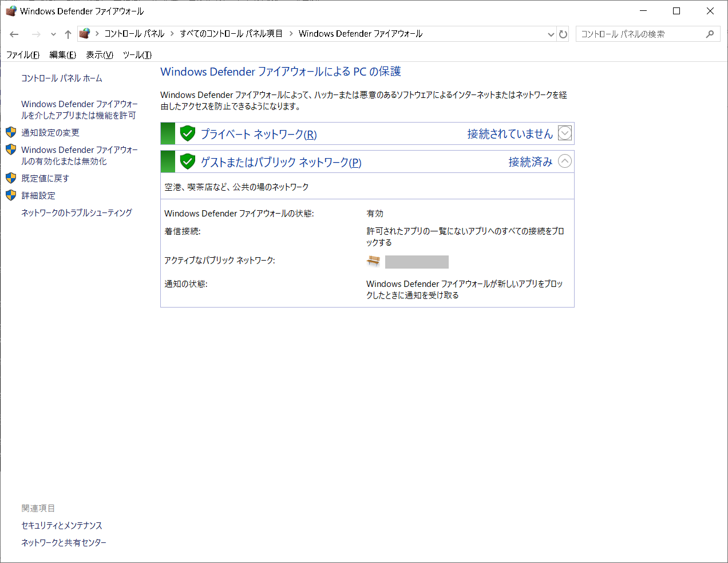Viewport: 728px width, 563px height.
Task: Click the magnifier search icon
Action: pos(710,34)
